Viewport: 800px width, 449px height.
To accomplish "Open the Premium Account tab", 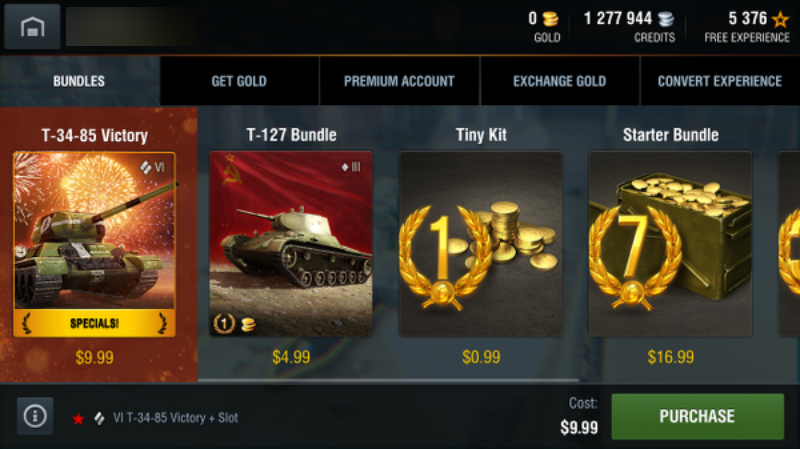I will click(399, 81).
